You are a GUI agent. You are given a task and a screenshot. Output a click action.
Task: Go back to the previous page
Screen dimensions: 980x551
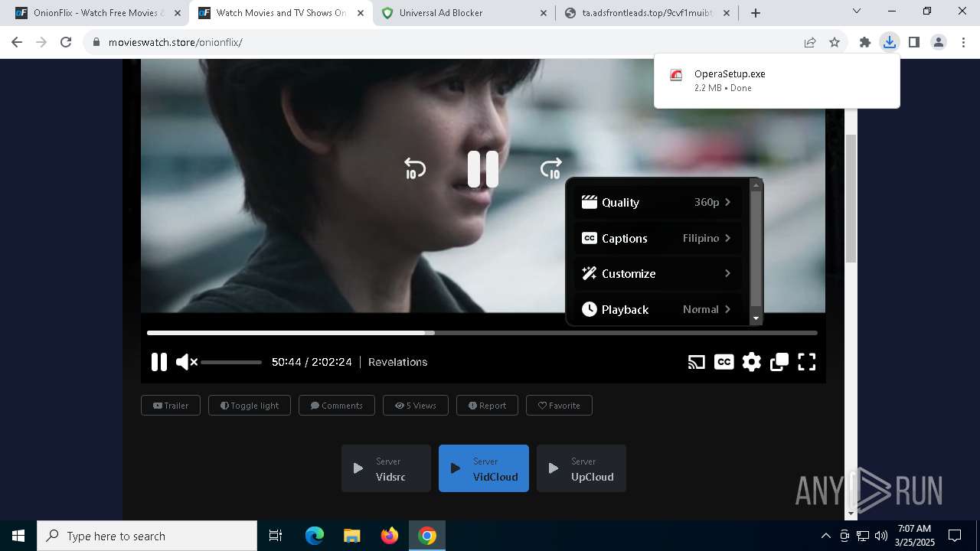[17, 42]
